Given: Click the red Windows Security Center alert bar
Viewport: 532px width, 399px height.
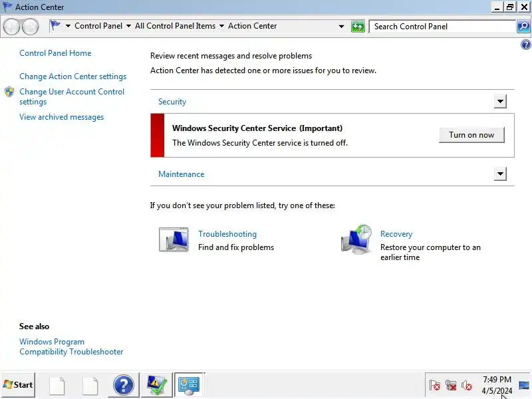Looking at the screenshot, I should 157,136.
